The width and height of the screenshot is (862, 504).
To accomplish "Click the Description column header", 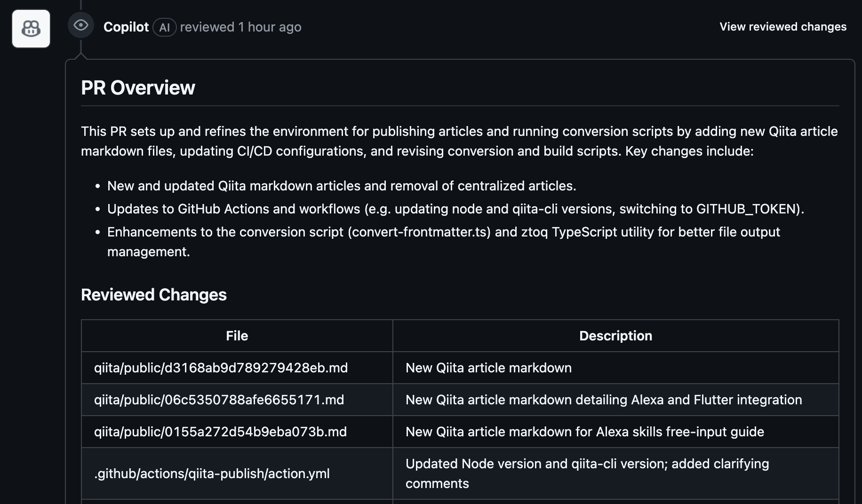I will click(615, 336).
